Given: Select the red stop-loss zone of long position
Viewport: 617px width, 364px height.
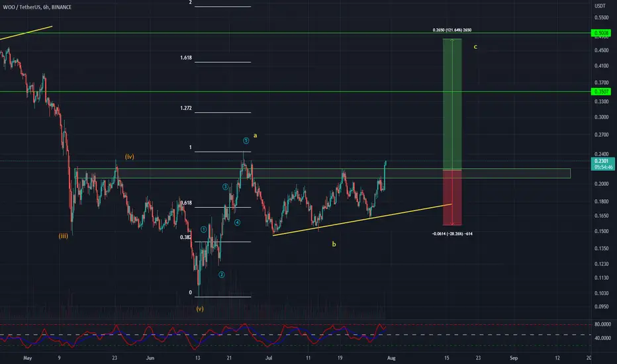Looking at the screenshot, I should coord(452,197).
